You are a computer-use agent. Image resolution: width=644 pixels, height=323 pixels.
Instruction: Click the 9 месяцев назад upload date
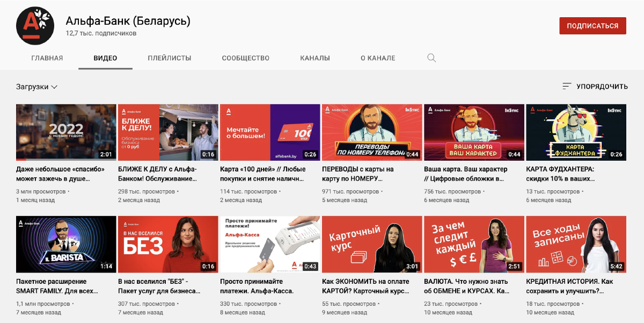[345, 312]
